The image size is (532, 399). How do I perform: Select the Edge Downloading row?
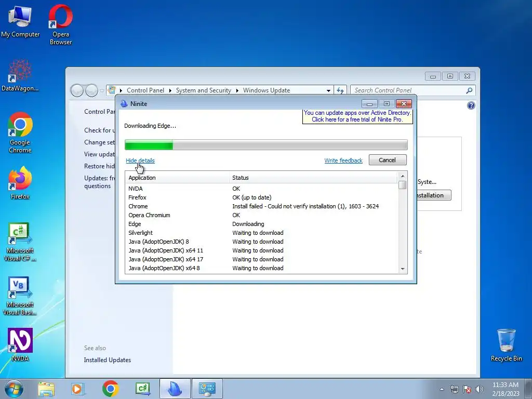tap(262, 224)
